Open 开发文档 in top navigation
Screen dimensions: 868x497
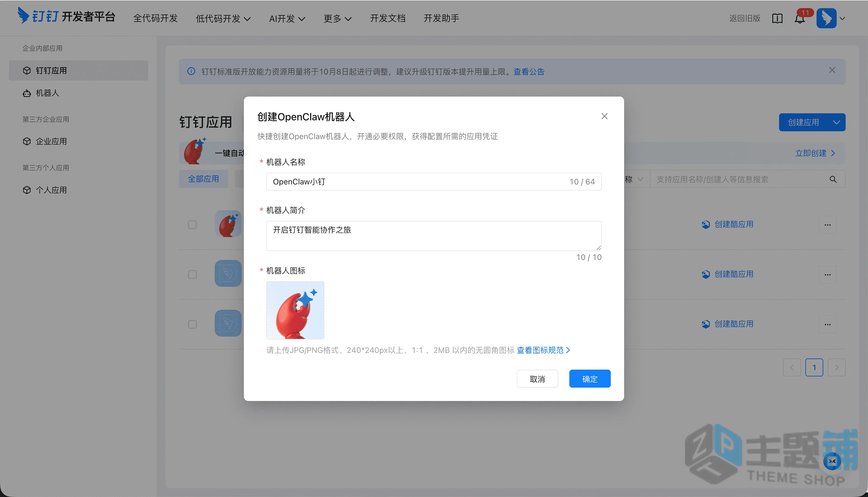pos(388,18)
